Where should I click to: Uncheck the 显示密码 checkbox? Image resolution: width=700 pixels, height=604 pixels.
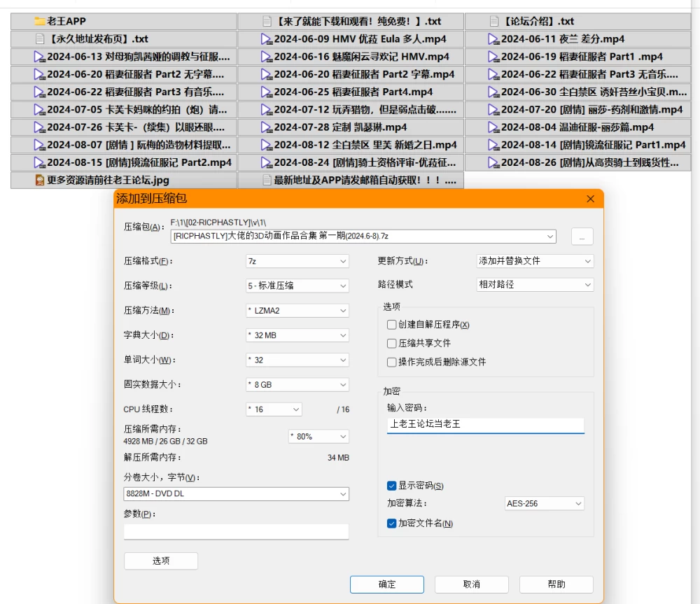coord(391,486)
